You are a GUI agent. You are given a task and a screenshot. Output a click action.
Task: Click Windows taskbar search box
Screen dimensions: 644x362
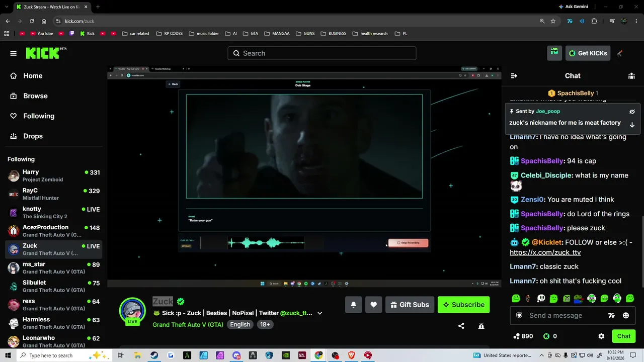point(64,355)
